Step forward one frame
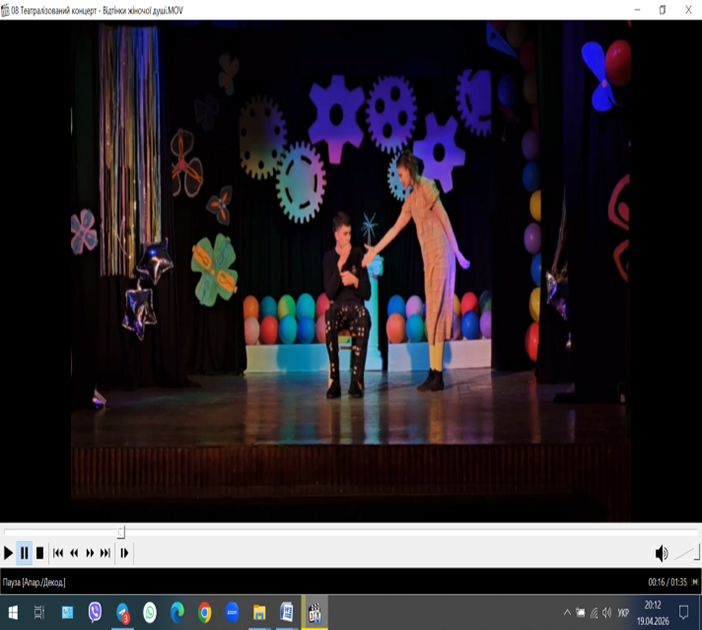 click(x=124, y=553)
